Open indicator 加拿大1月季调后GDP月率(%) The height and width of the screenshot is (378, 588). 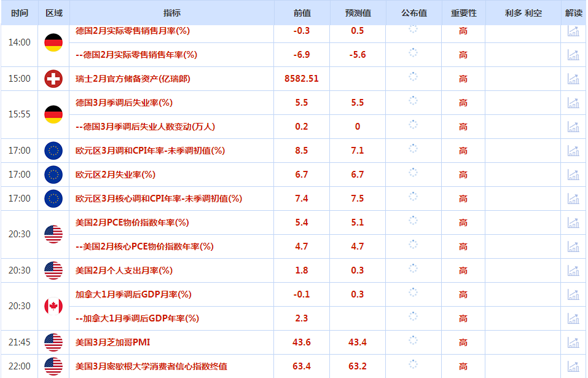pos(133,295)
